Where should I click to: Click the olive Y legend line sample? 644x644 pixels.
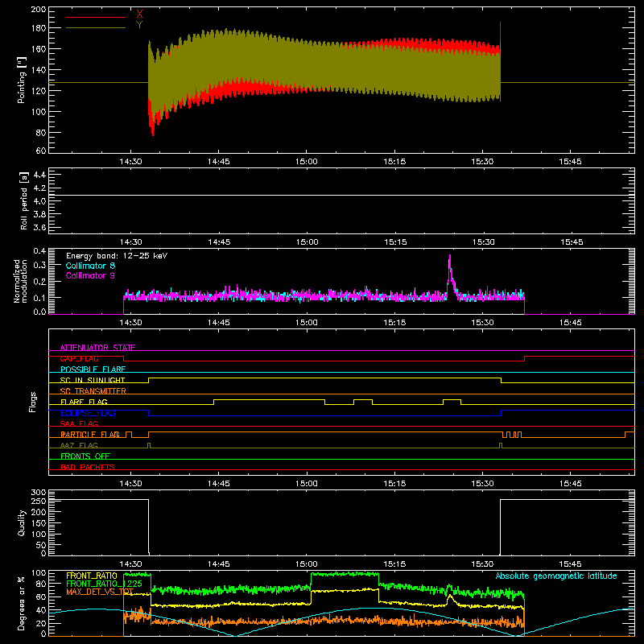coord(96,28)
